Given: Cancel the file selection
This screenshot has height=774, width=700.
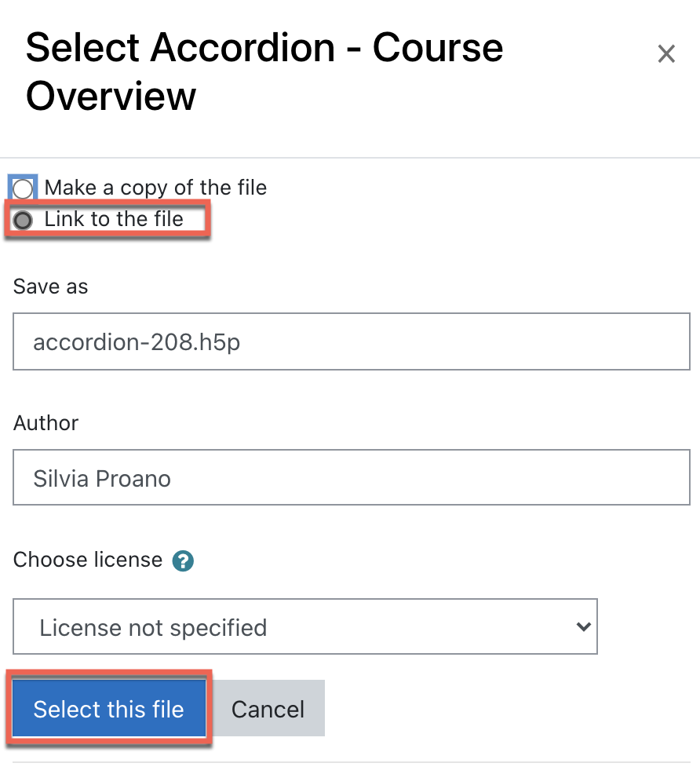Looking at the screenshot, I should pyautogui.click(x=268, y=709).
